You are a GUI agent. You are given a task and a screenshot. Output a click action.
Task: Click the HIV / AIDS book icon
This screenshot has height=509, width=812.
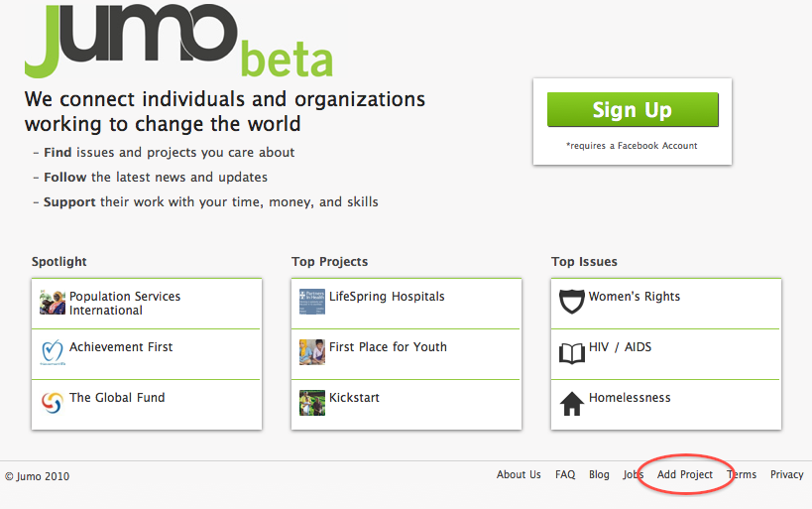[x=572, y=353]
